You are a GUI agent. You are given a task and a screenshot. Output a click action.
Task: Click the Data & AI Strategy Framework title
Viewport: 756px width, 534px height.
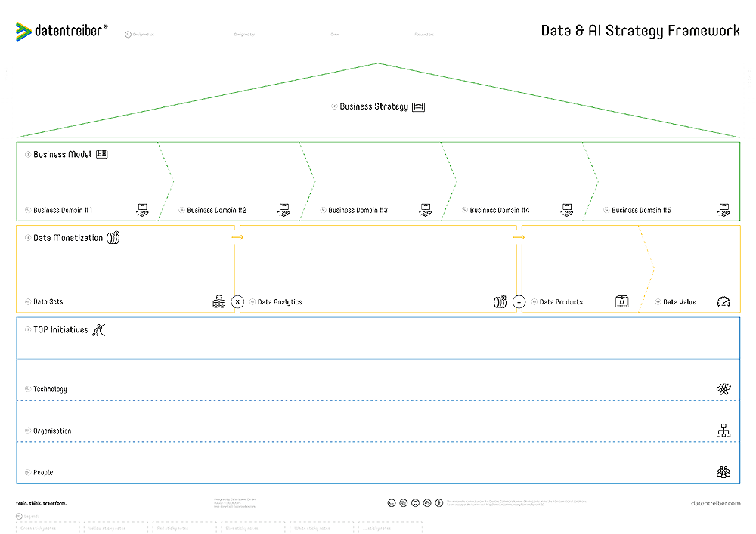point(640,31)
